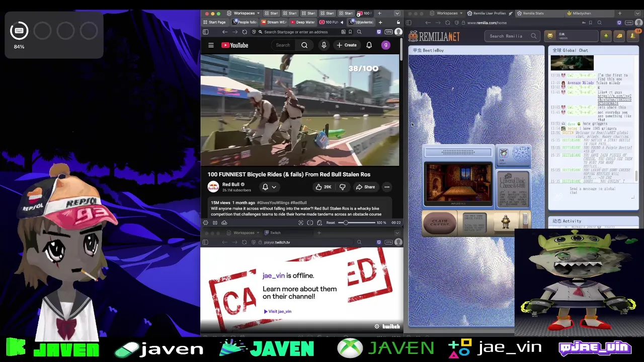
Task: Open YouTube notifications bell in header
Action: coord(369,45)
